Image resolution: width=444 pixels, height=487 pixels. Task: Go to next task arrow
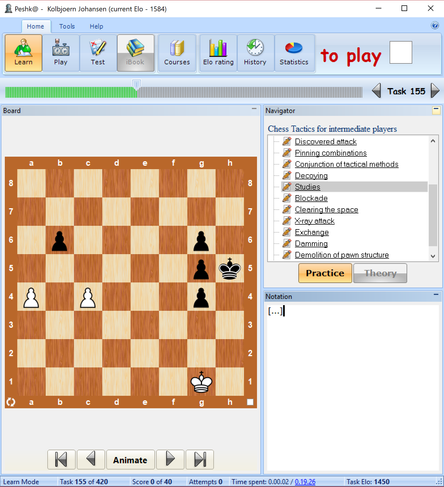[x=435, y=91]
